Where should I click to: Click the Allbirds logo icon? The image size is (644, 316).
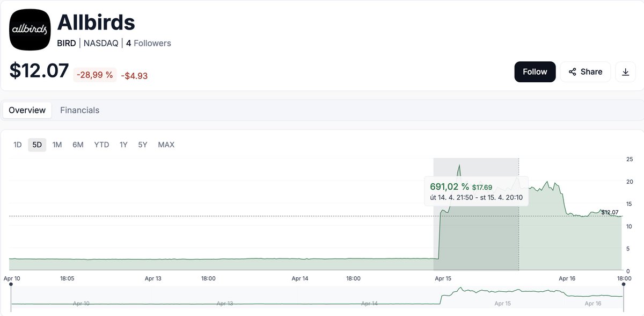point(30,30)
